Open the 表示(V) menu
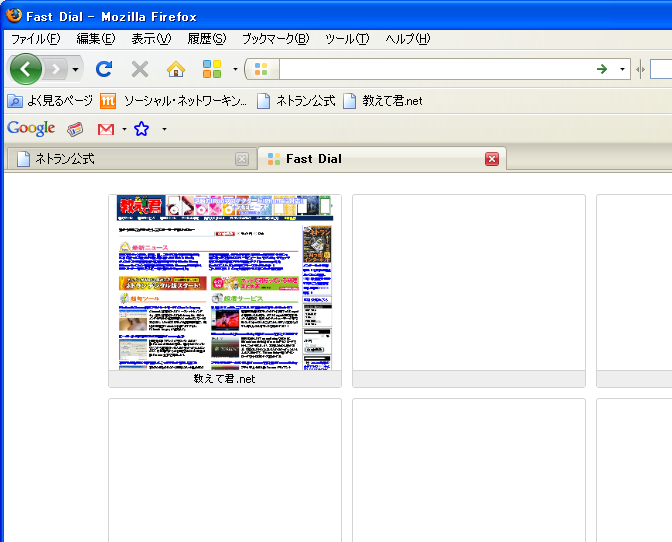The height and width of the screenshot is (542, 672). tap(151, 39)
